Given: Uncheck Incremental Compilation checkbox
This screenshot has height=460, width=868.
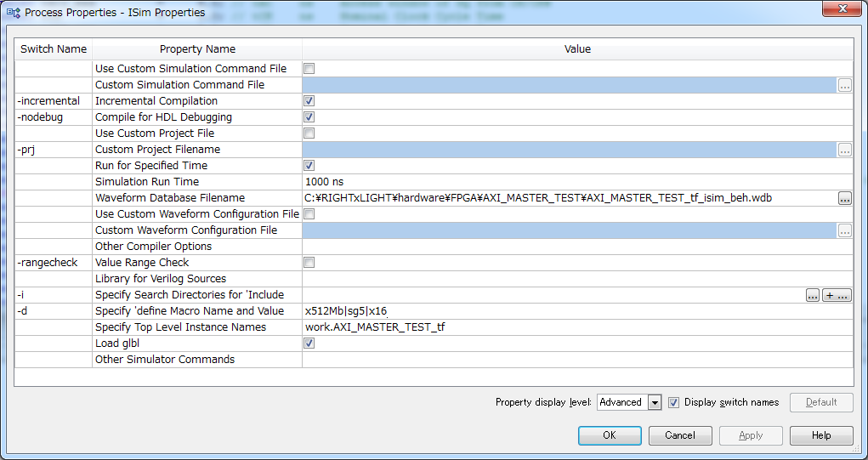Looking at the screenshot, I should click(309, 100).
